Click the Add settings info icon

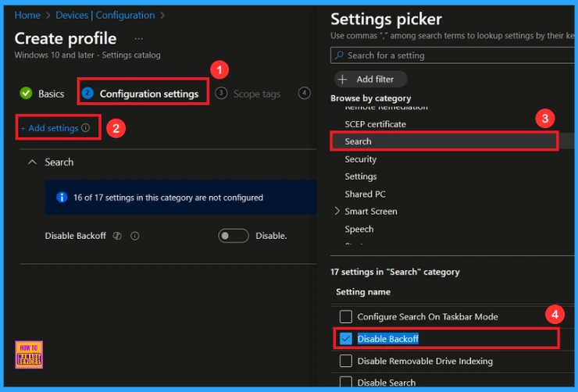[85, 128]
